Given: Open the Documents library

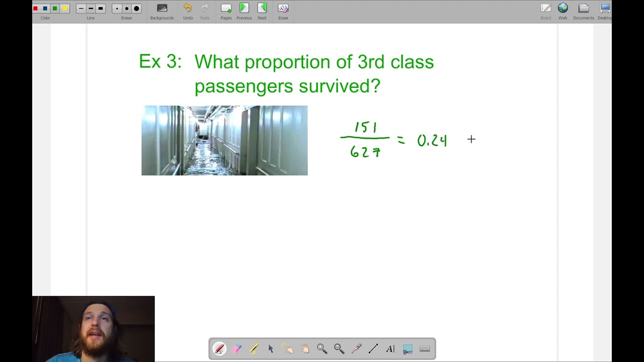Looking at the screenshot, I should tap(584, 12).
